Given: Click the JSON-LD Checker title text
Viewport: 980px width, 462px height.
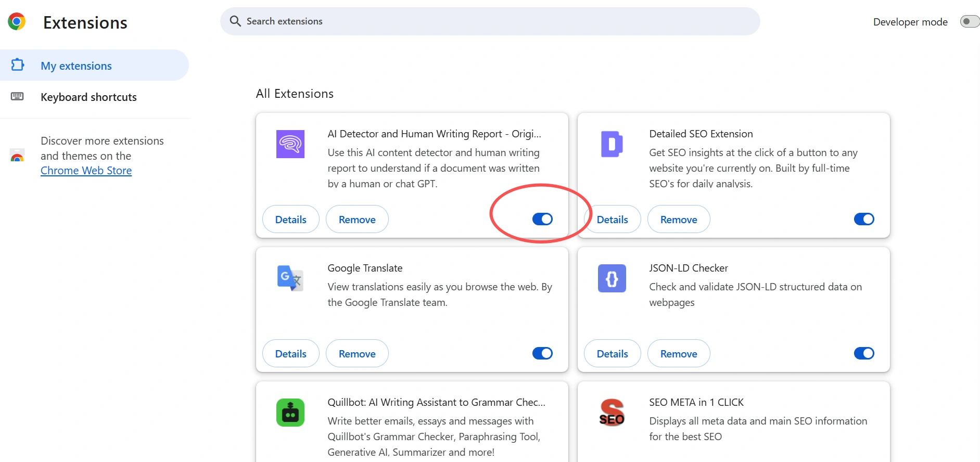Looking at the screenshot, I should point(689,268).
